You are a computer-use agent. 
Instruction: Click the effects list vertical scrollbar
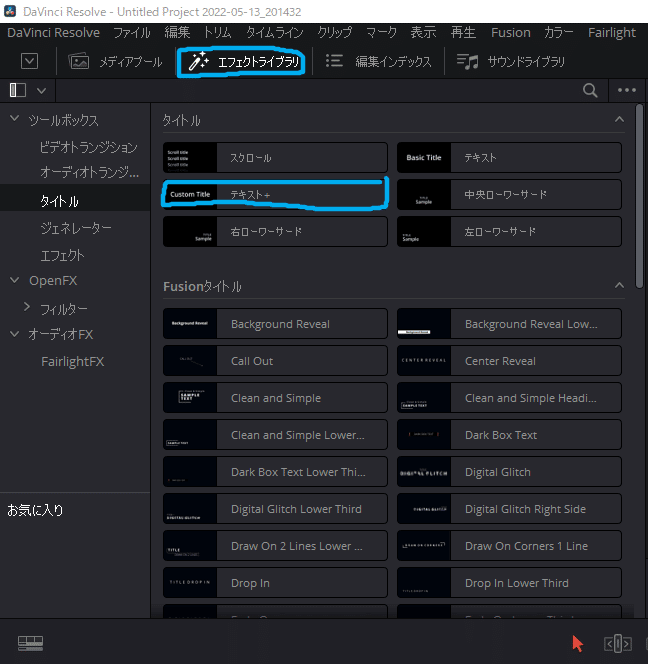click(640, 197)
